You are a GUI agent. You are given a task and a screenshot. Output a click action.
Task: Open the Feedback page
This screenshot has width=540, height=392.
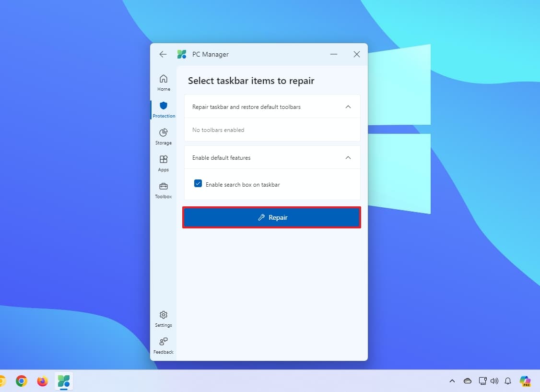(x=164, y=345)
